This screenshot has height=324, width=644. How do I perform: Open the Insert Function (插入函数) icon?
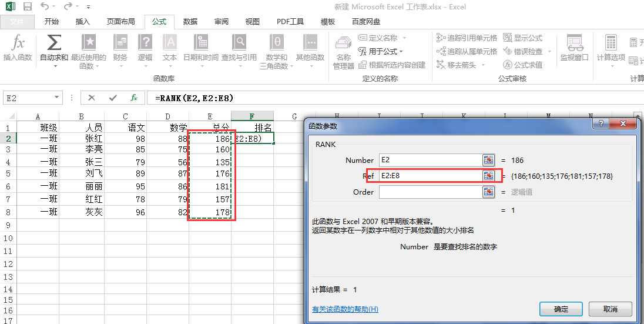[x=18, y=48]
